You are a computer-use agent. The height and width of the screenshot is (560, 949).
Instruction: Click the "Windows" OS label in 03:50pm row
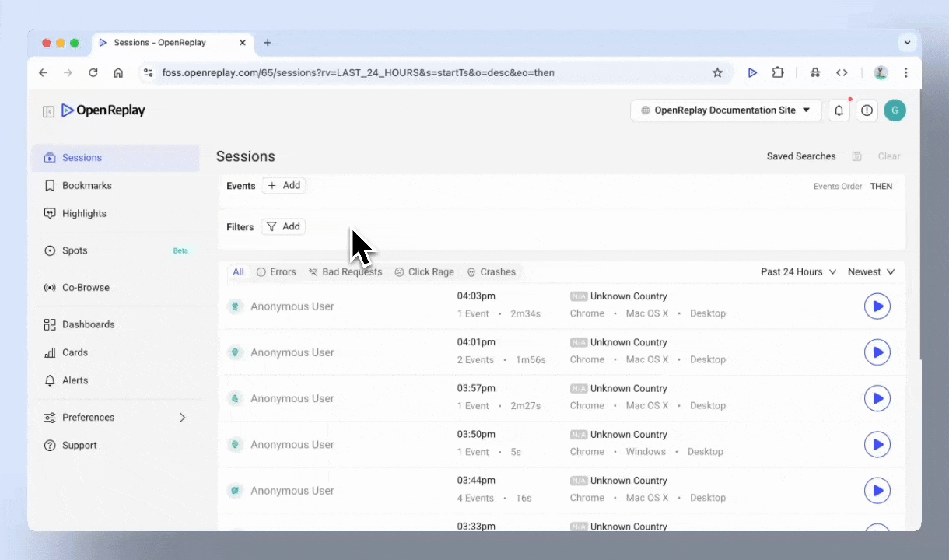(x=646, y=452)
